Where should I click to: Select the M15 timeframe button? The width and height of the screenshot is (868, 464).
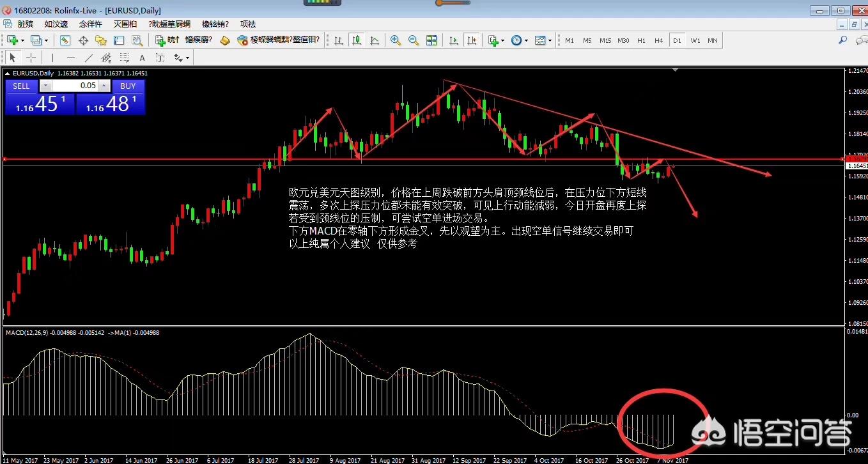coord(605,40)
